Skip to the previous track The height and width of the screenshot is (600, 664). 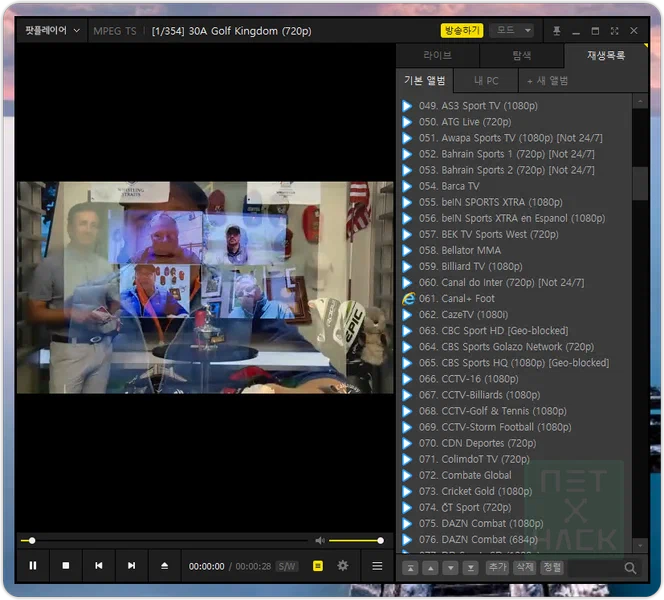click(x=99, y=566)
